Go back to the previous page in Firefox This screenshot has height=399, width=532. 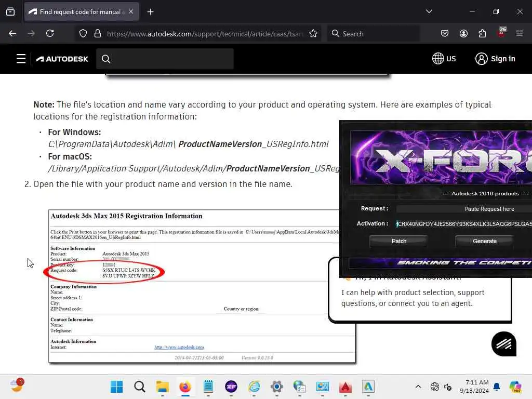pyautogui.click(x=12, y=33)
